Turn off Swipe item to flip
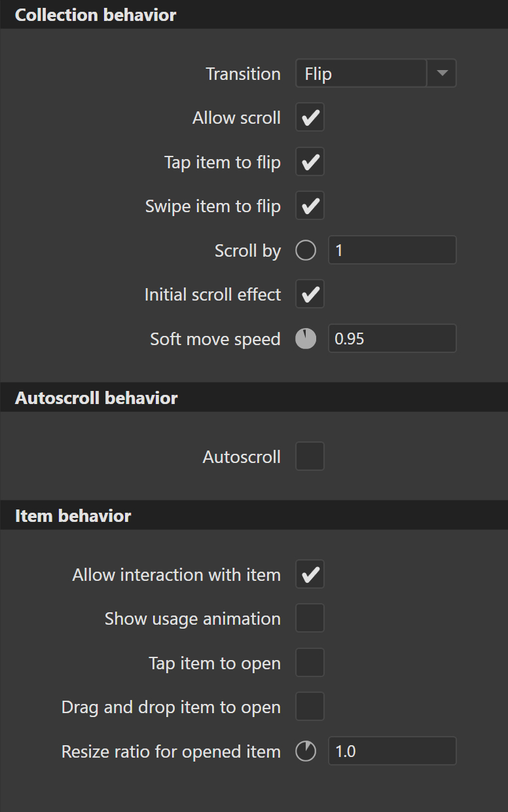The height and width of the screenshot is (812, 508). pyautogui.click(x=310, y=206)
